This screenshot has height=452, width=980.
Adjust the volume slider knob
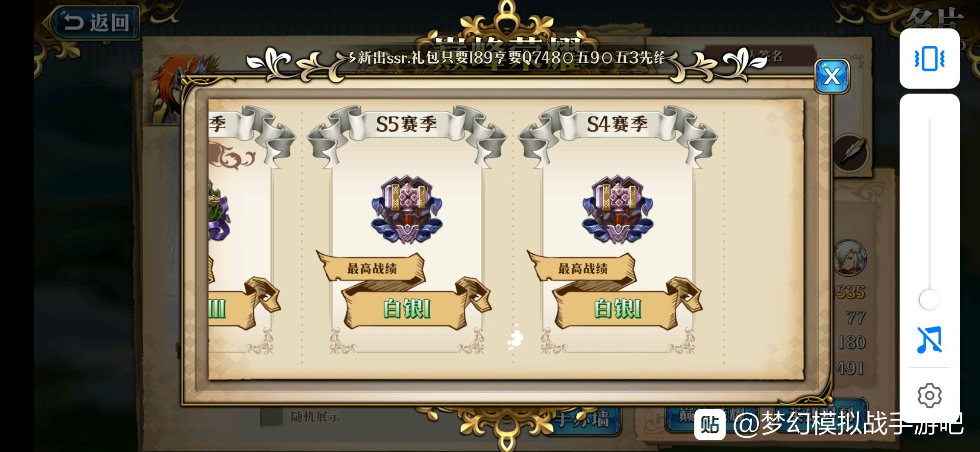[929, 299]
